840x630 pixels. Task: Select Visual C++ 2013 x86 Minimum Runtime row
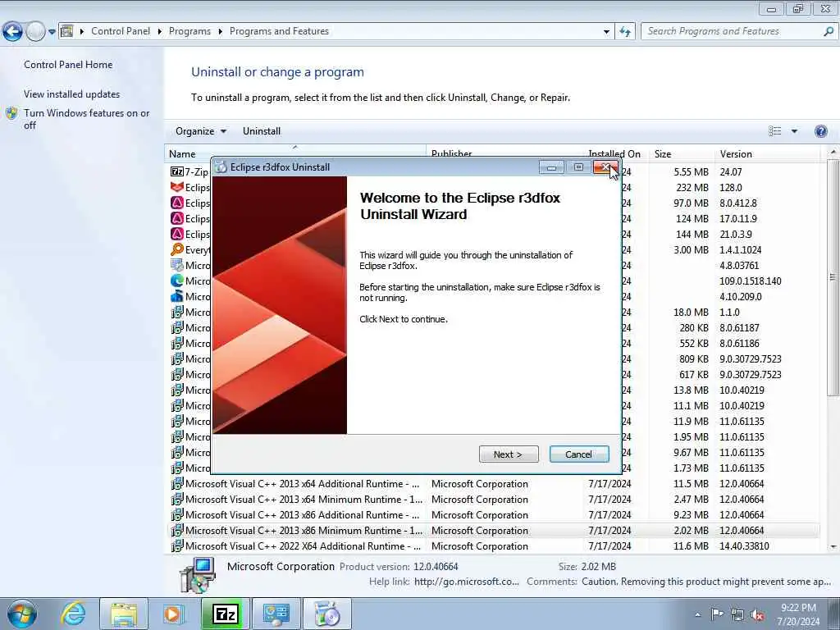coord(492,531)
